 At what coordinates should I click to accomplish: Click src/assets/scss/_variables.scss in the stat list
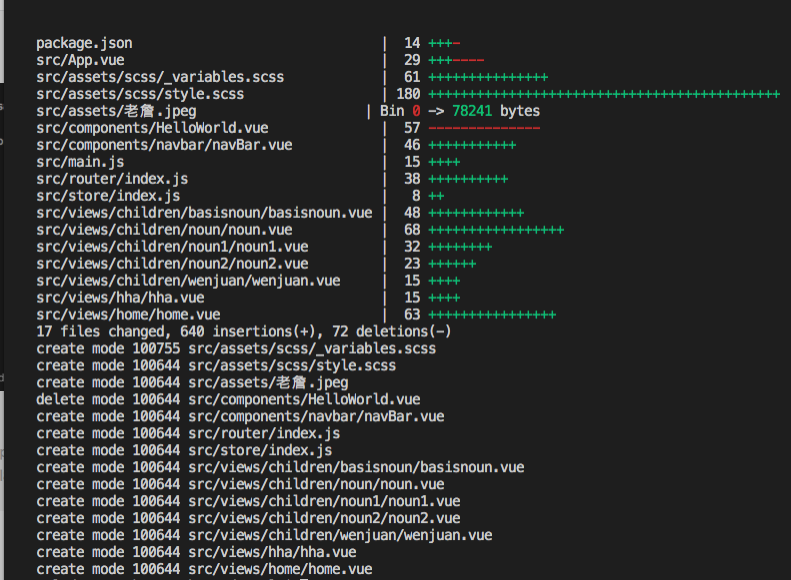point(160,77)
